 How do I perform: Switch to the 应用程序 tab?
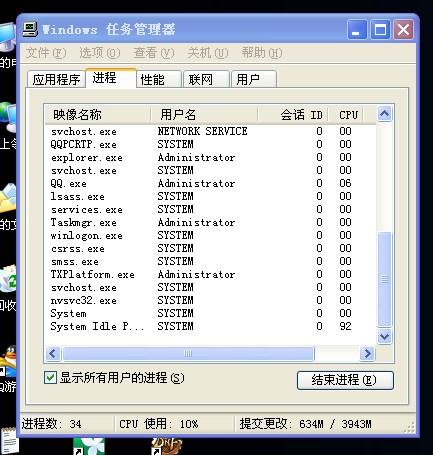[56, 80]
